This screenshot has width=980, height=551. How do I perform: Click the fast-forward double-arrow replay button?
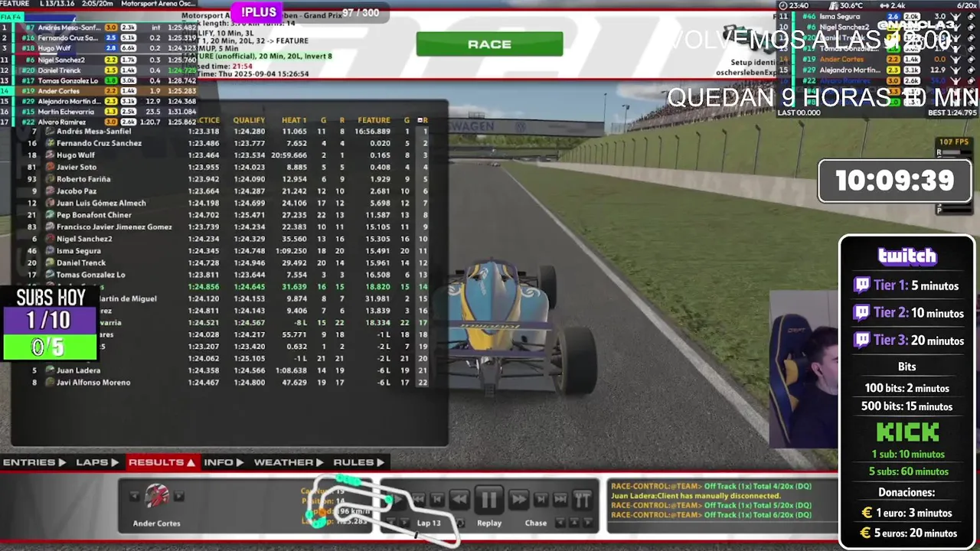pyautogui.click(x=518, y=500)
